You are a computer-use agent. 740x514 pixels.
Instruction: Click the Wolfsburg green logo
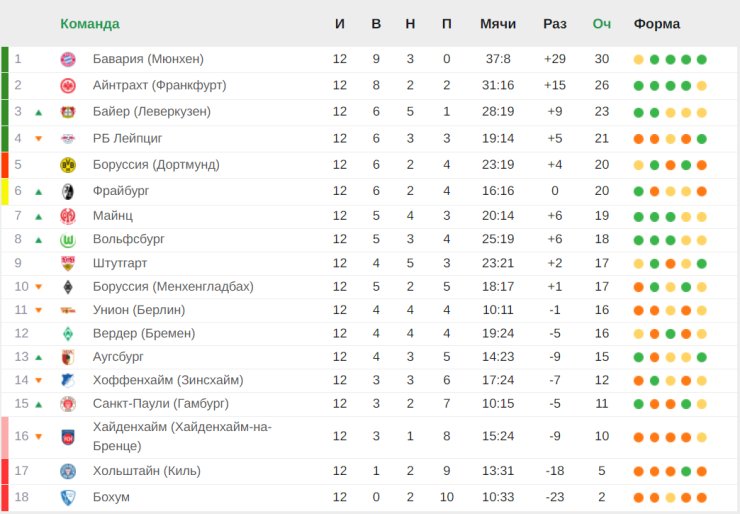point(68,239)
